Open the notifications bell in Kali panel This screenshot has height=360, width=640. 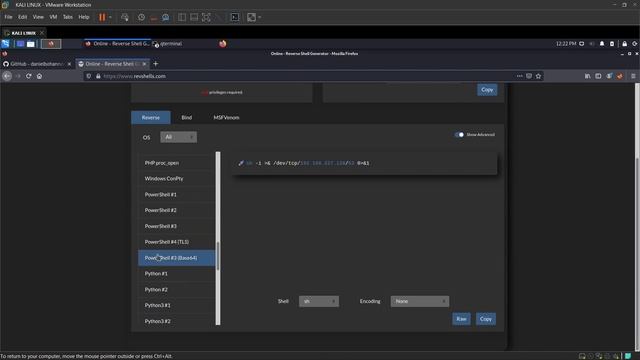(602, 44)
